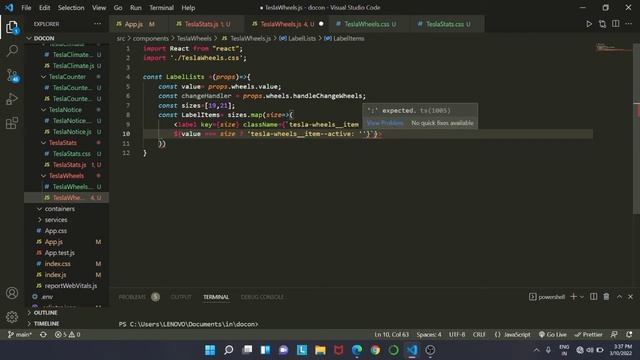Image resolution: width=640 pixels, height=360 pixels.
Task: Open reportWebVitals.js in the file tree
Action: 71,286
